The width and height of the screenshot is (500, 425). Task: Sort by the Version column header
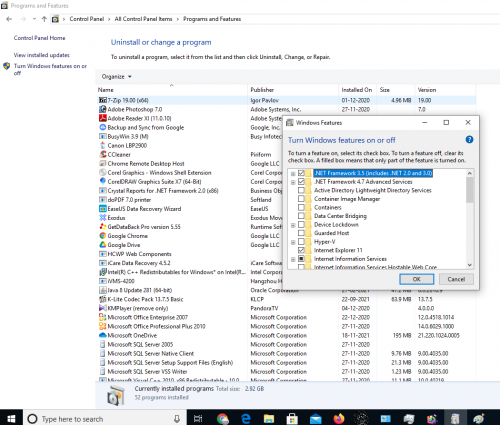coord(445,90)
